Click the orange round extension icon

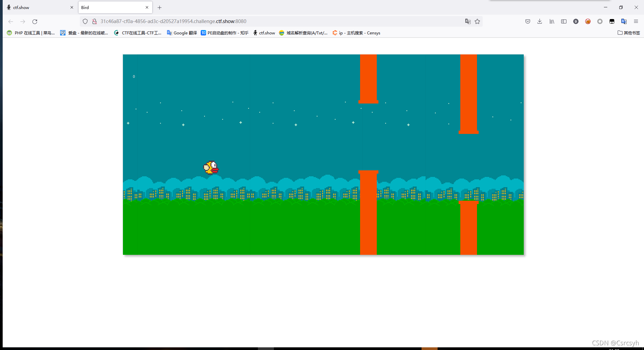click(x=588, y=21)
